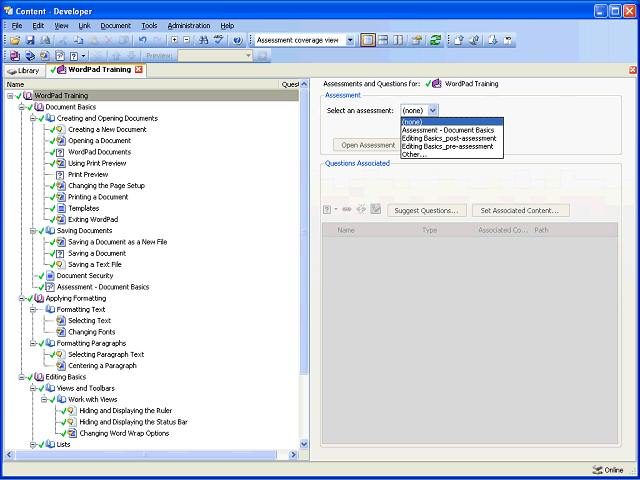The image size is (640, 480).
Task: Select the vertical split layout button
Action: click(398, 40)
